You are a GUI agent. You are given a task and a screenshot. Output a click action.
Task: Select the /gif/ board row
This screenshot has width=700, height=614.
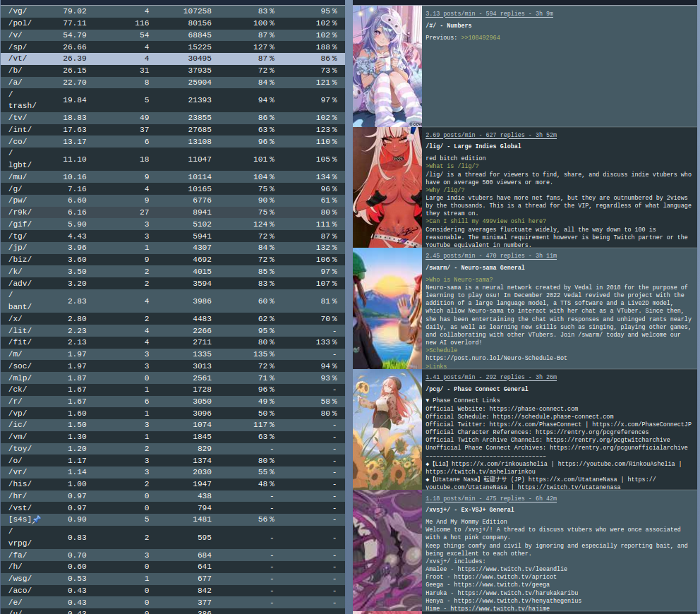tap(173, 224)
